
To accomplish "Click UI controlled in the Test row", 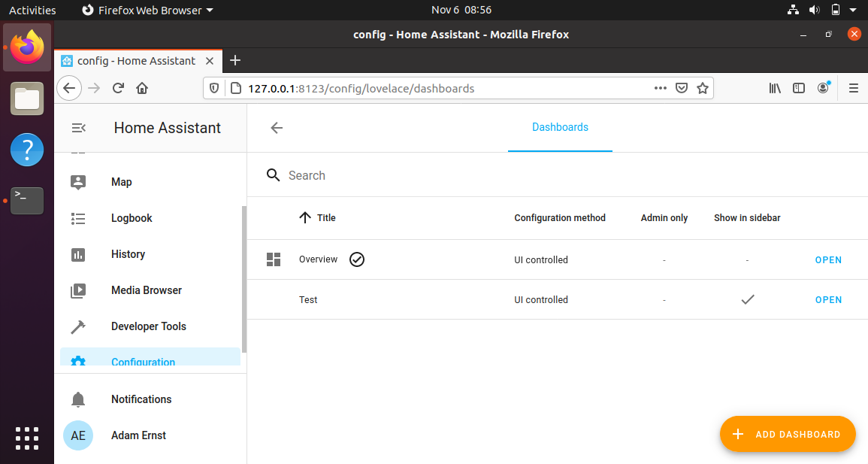I will pos(541,299).
